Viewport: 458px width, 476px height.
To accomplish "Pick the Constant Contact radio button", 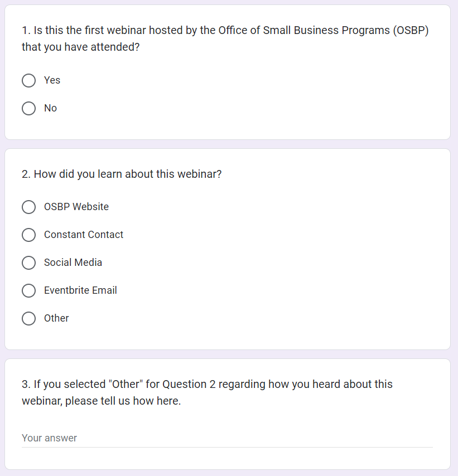I will coord(29,235).
